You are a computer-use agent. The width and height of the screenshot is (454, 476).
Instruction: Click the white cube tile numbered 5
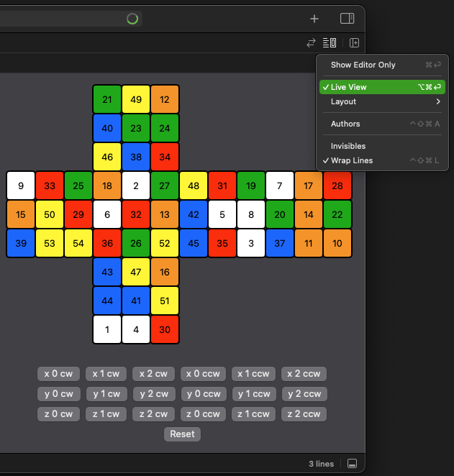222,214
